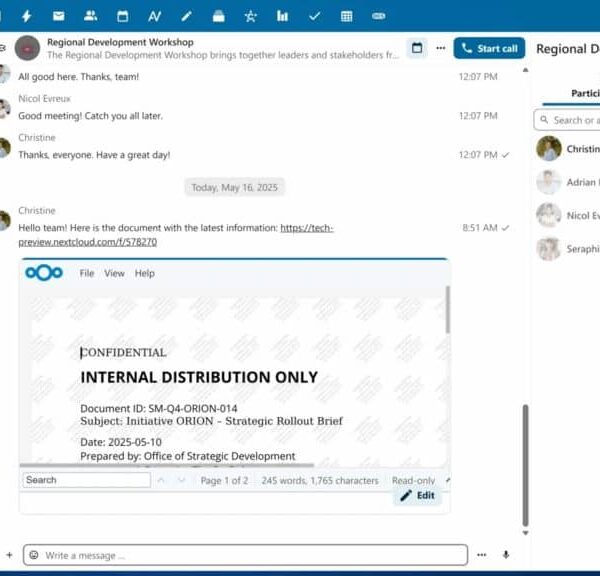600x576 pixels.
Task: Click the 245 words, 1,765 characters counter
Action: [x=320, y=480]
